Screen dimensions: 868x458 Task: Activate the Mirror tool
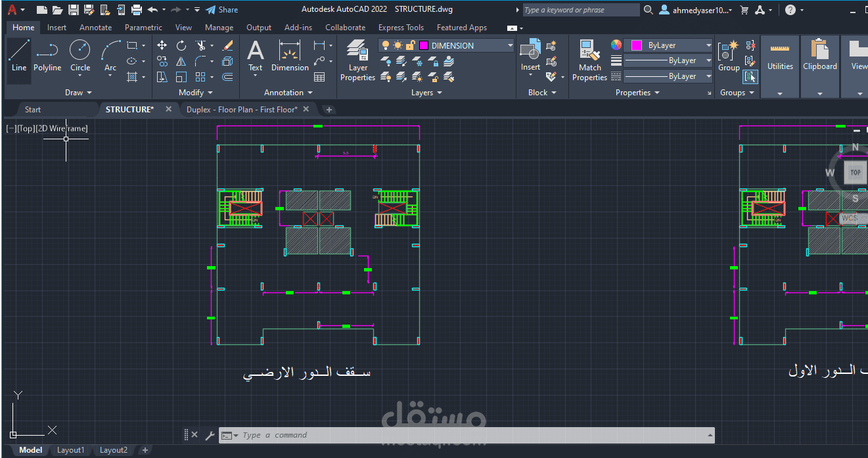click(181, 61)
